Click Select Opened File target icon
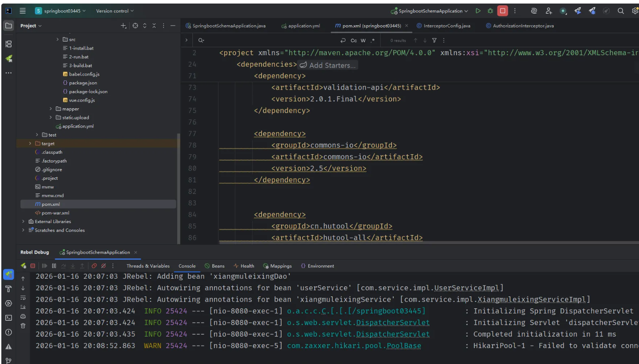The width and height of the screenshot is (639, 364). pos(135,26)
